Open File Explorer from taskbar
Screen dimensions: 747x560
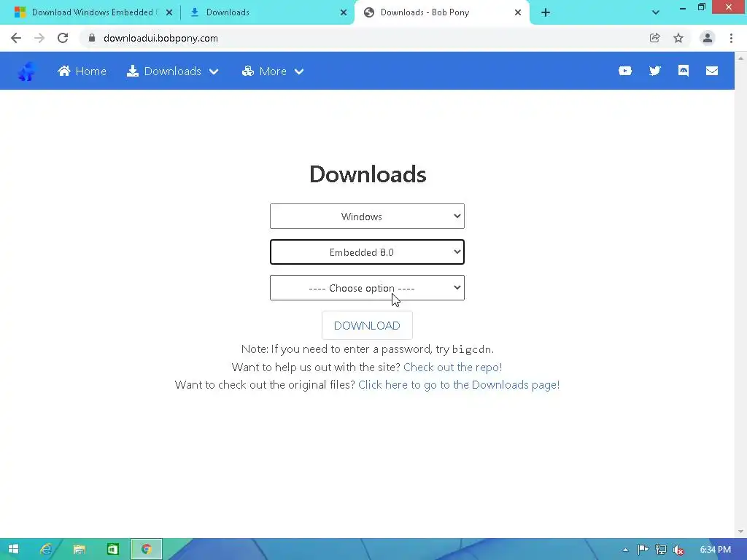click(x=79, y=549)
